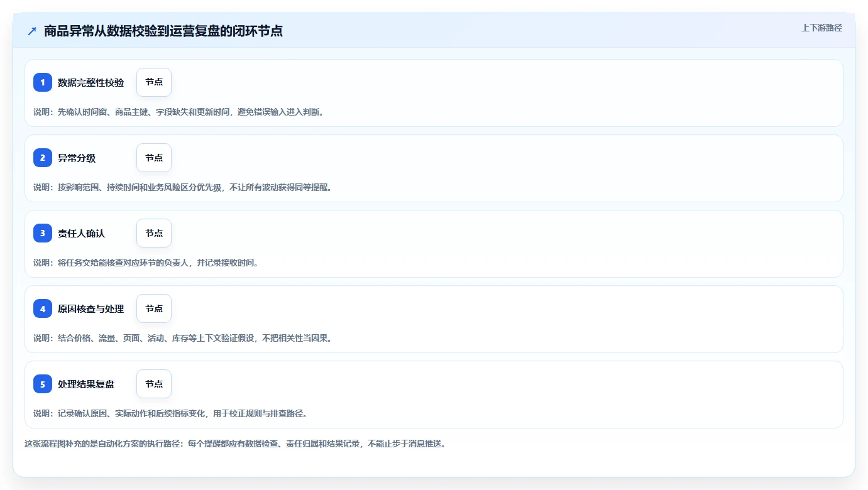The width and height of the screenshot is (868, 490).
Task: Select the 异常分级 step title
Action: click(77, 158)
